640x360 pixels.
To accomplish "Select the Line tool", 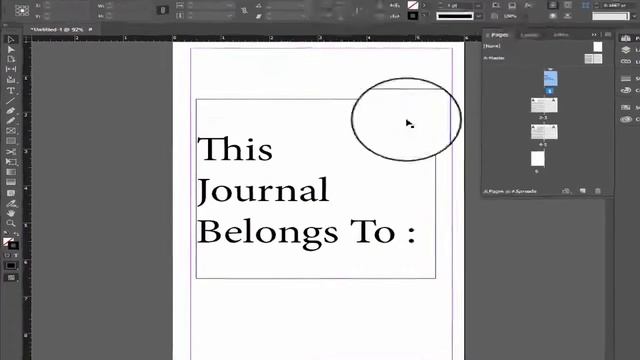I will pos(11,100).
